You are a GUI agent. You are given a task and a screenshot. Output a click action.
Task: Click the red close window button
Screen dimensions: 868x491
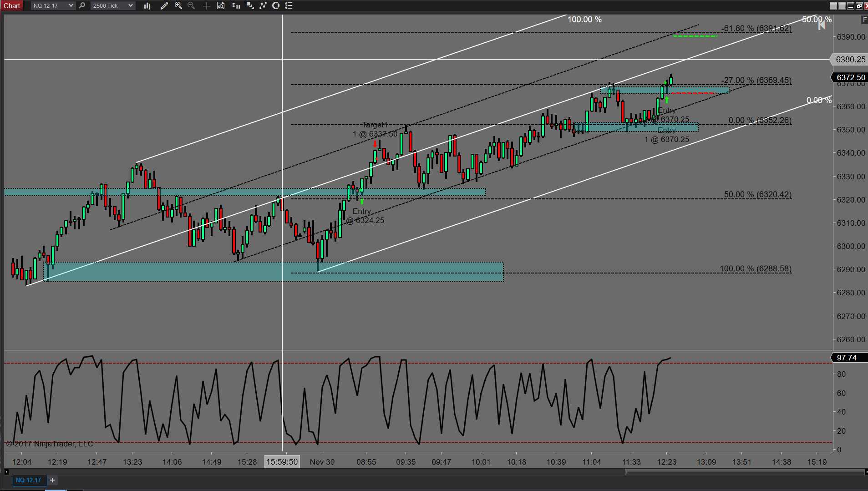(x=865, y=6)
